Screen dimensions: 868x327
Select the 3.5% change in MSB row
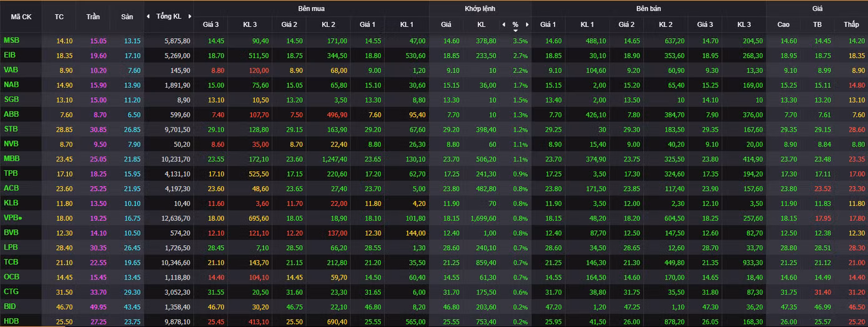(x=520, y=41)
